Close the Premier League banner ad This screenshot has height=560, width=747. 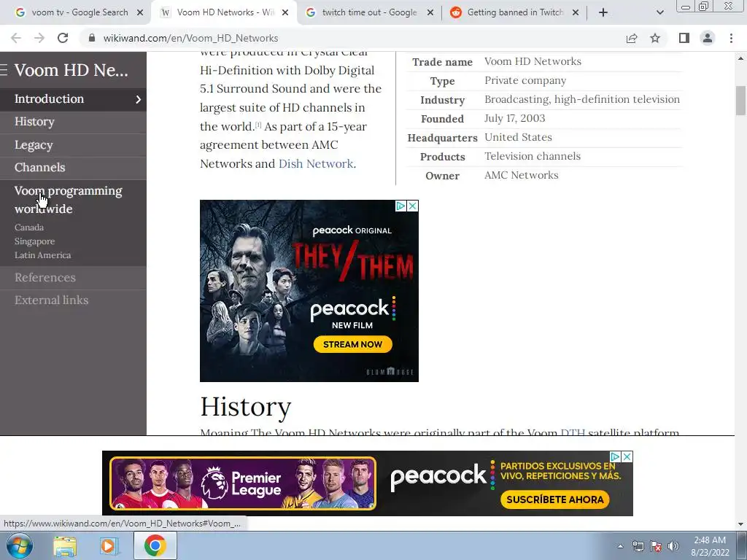pyautogui.click(x=627, y=456)
